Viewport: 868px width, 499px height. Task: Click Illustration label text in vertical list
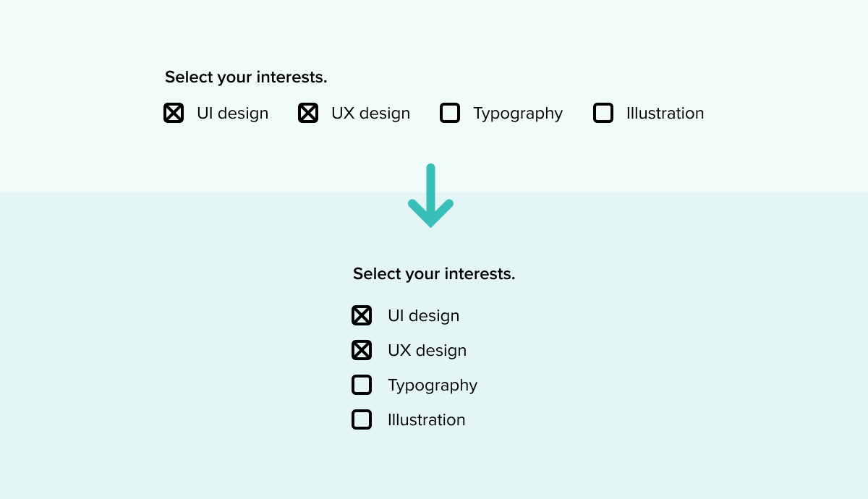pos(426,420)
